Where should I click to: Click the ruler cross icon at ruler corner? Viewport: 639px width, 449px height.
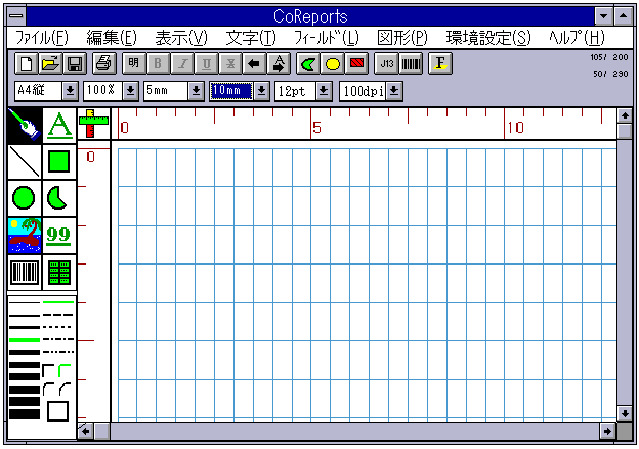[x=94, y=123]
